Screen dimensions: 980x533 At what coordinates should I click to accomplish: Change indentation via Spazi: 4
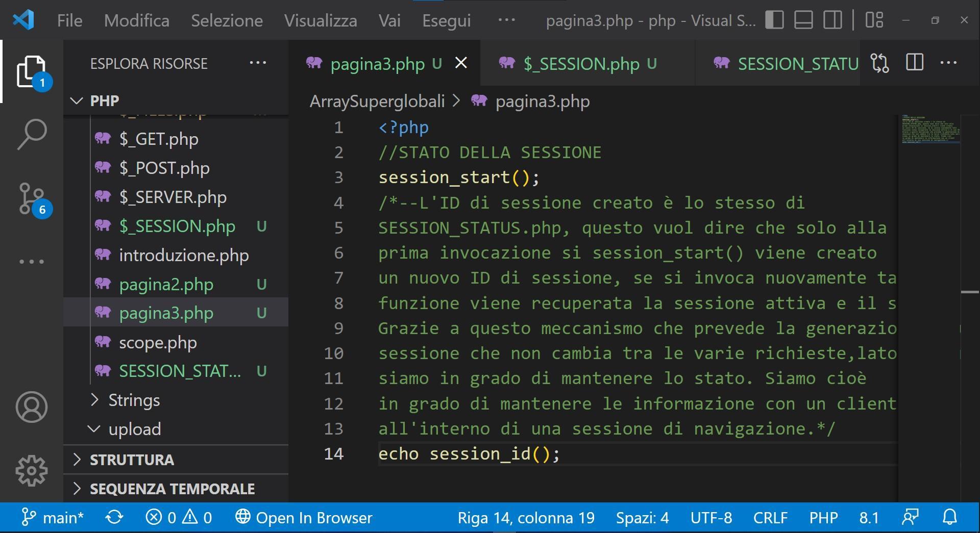pos(642,518)
